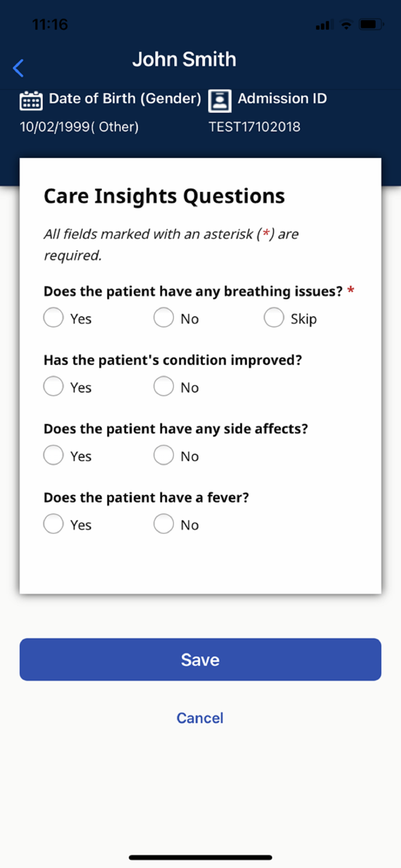Tap the back arrow to return
This screenshot has height=868, width=401.
(x=18, y=68)
